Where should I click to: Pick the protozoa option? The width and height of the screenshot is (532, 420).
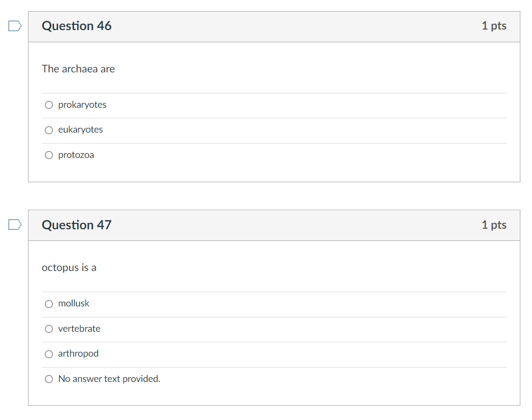pyautogui.click(x=49, y=155)
